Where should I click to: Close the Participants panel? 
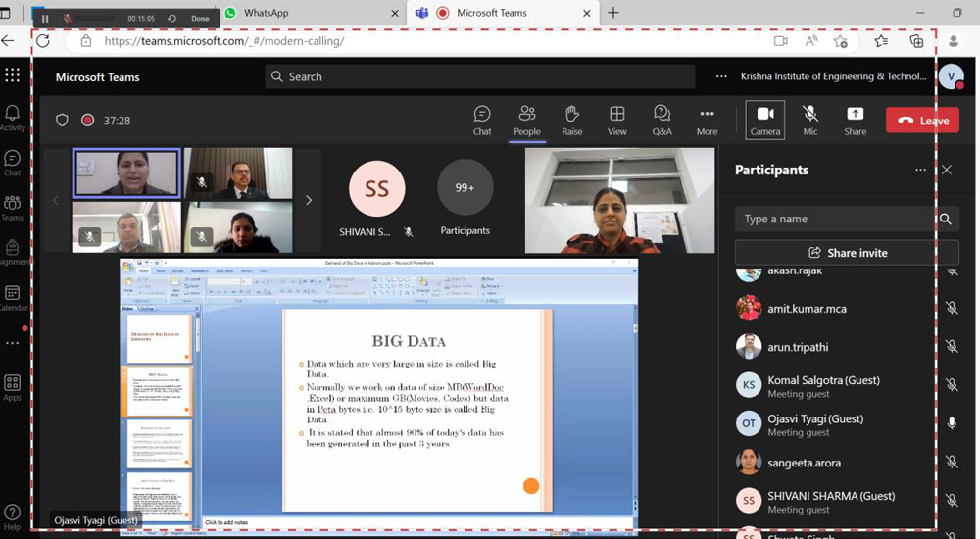point(947,170)
